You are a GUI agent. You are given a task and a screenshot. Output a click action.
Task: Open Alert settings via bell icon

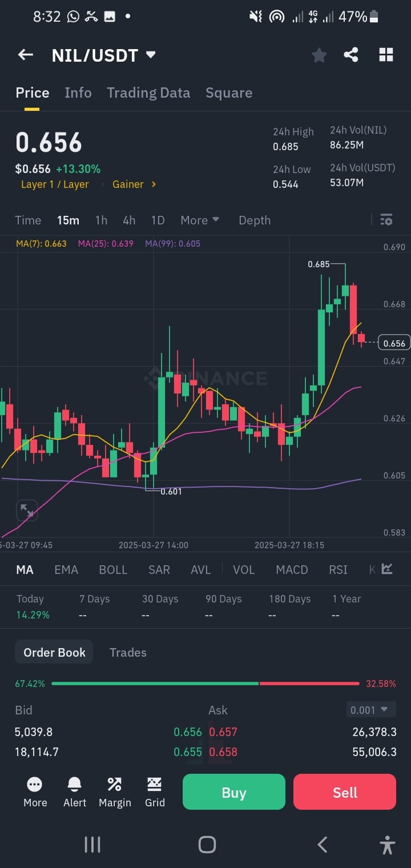tap(74, 792)
